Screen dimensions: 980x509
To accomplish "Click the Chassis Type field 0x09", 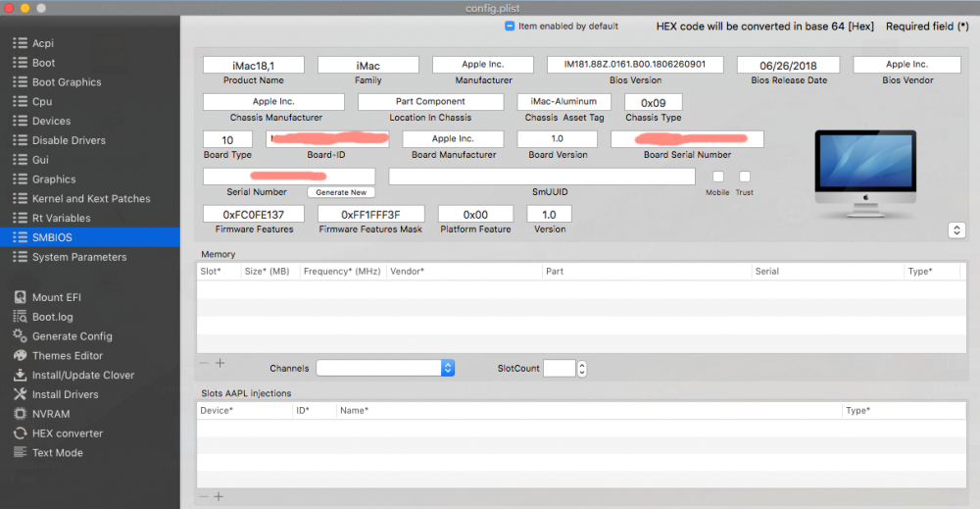I will click(x=653, y=102).
